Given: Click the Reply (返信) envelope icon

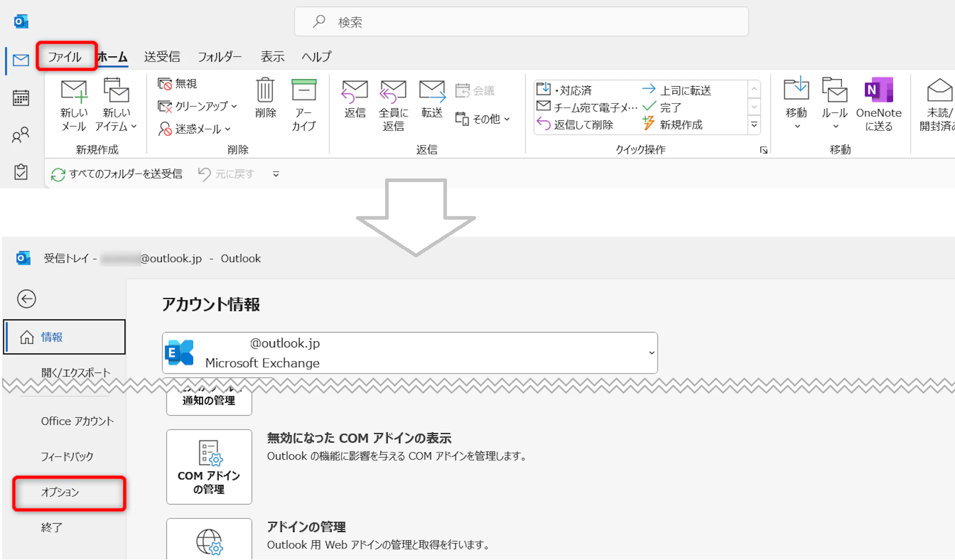Looking at the screenshot, I should click(x=354, y=91).
